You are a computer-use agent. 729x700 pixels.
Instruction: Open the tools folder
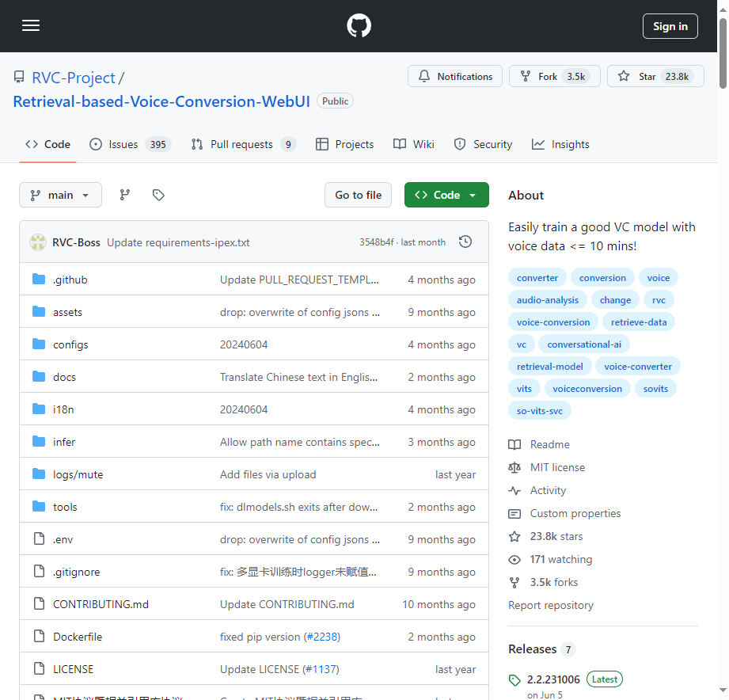(65, 507)
